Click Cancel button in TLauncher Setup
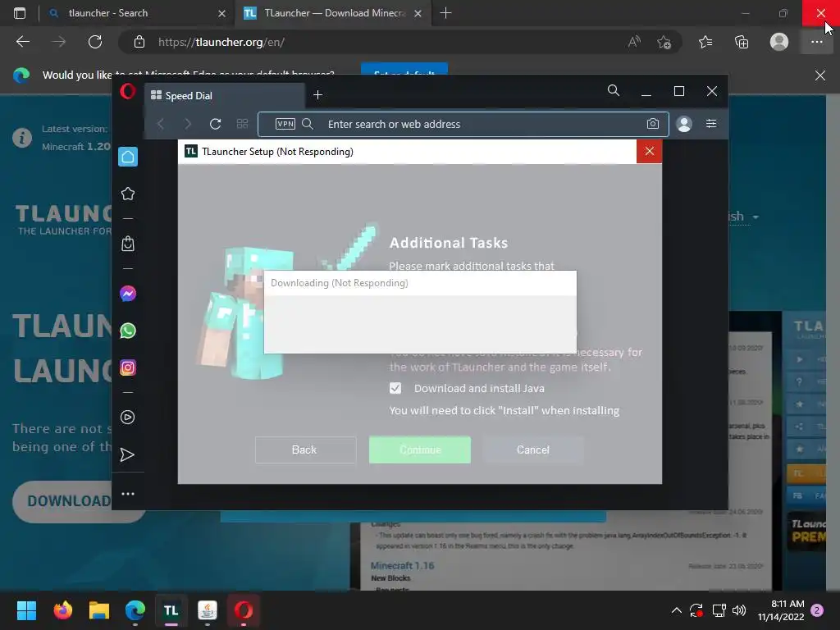This screenshot has width=840, height=630. [533, 450]
